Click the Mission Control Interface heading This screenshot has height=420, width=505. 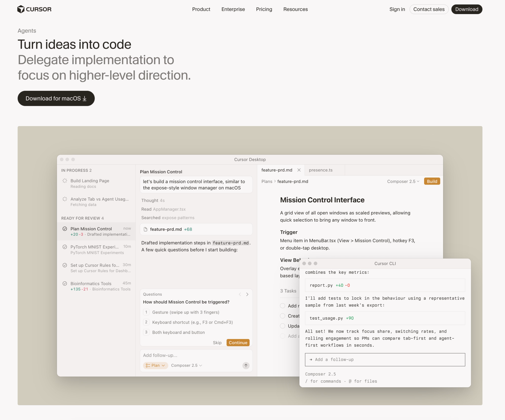click(322, 200)
